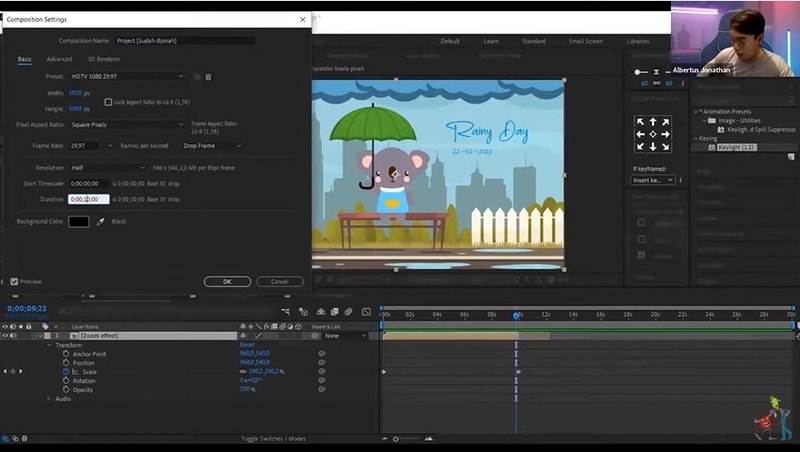Uncheck the Preview checkbox

click(x=13, y=281)
